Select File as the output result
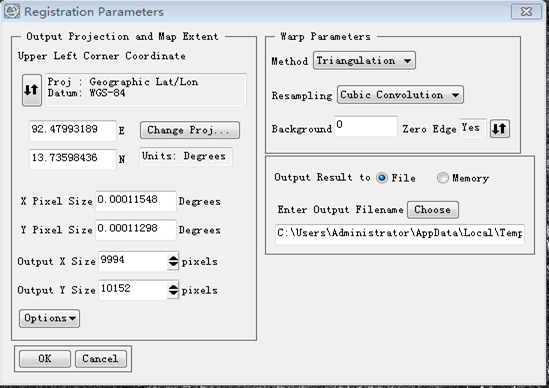The width and height of the screenshot is (549, 388). 382,178
